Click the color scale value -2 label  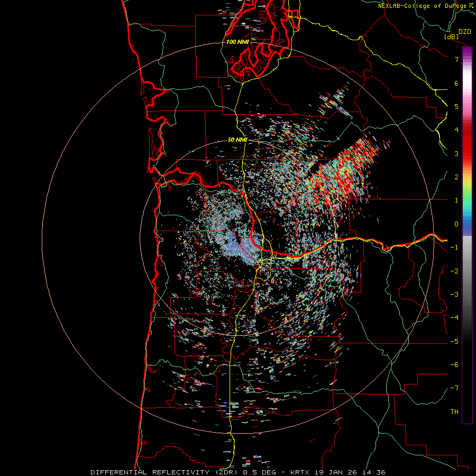click(x=454, y=271)
